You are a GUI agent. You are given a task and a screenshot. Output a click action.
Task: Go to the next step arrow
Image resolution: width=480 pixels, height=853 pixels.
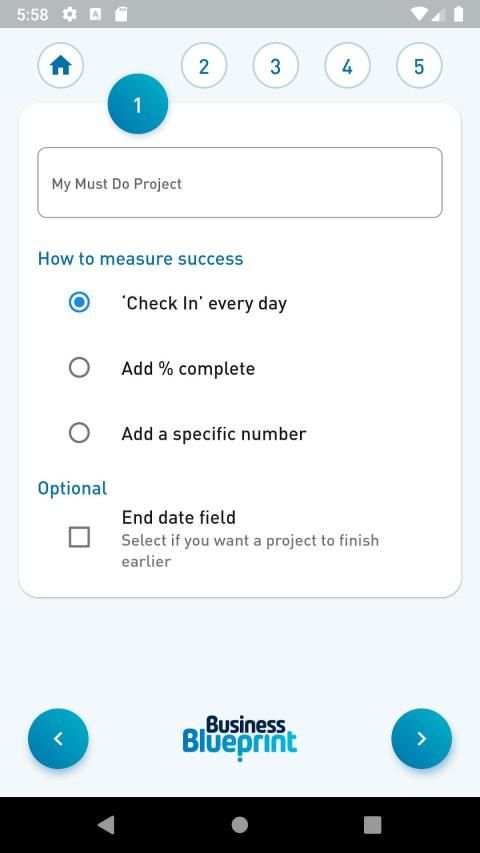(x=421, y=738)
